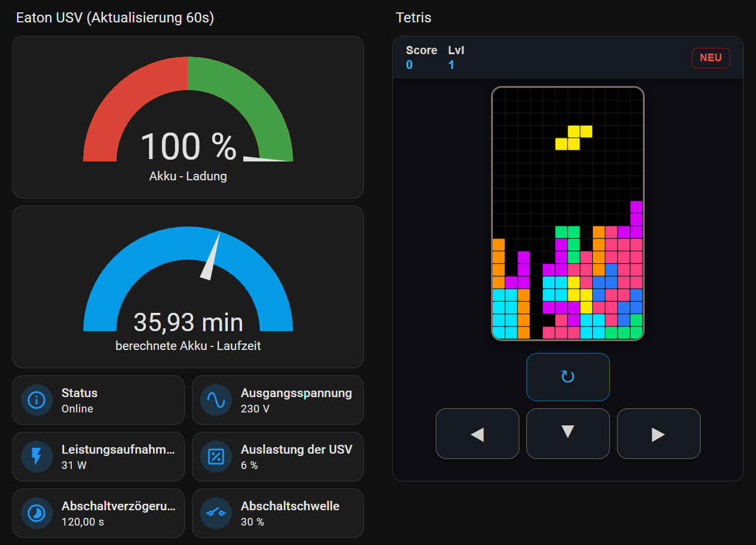
Task: Open the berechnete Akku - Laufzeit gauge
Action: [x=188, y=287]
